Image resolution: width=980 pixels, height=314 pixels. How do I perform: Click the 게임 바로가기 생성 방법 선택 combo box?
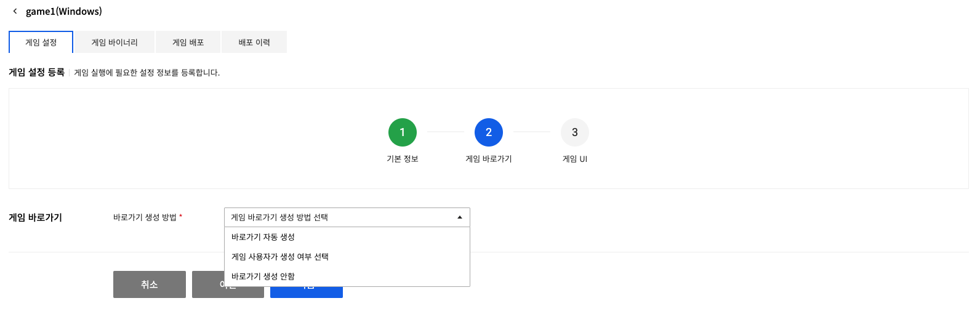pos(342,217)
